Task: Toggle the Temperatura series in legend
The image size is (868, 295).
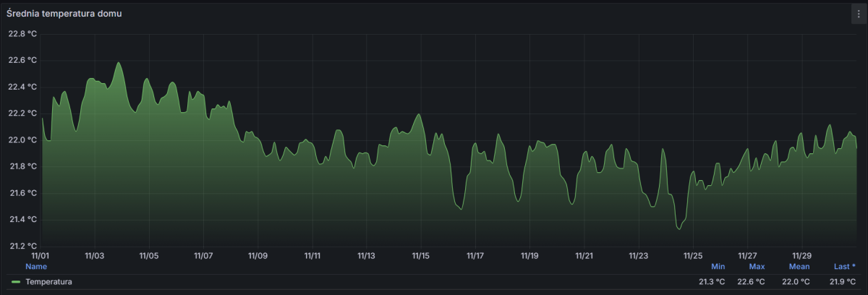Action: (48, 282)
